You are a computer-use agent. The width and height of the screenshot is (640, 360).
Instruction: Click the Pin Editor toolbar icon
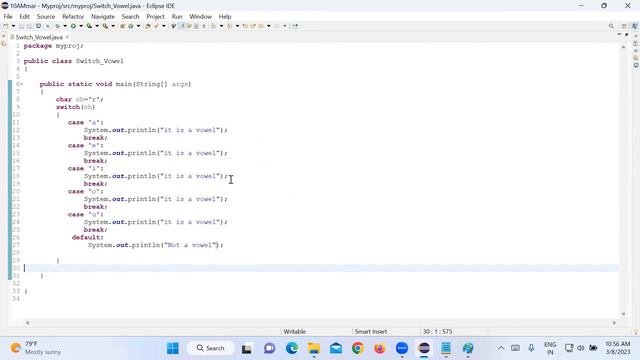(295, 26)
